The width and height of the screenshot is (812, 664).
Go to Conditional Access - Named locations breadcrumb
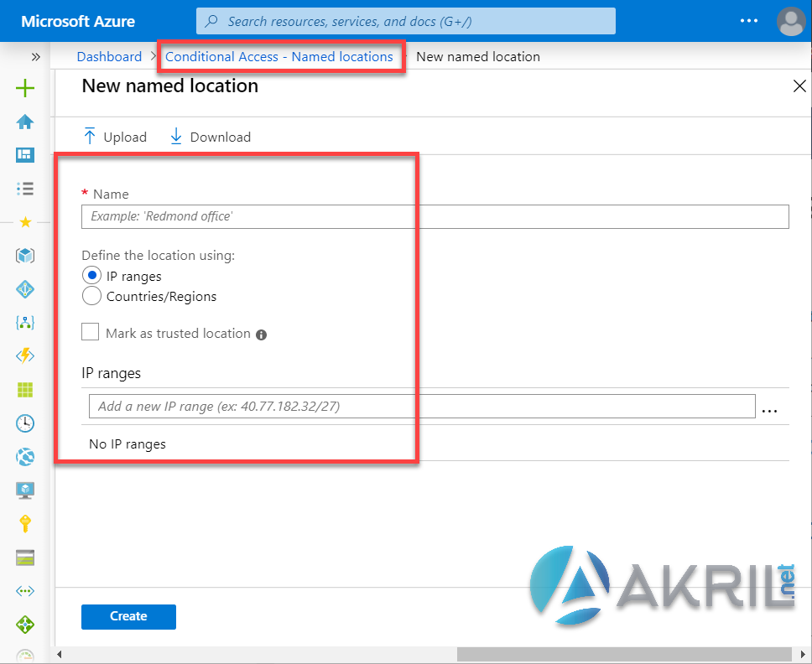[279, 56]
